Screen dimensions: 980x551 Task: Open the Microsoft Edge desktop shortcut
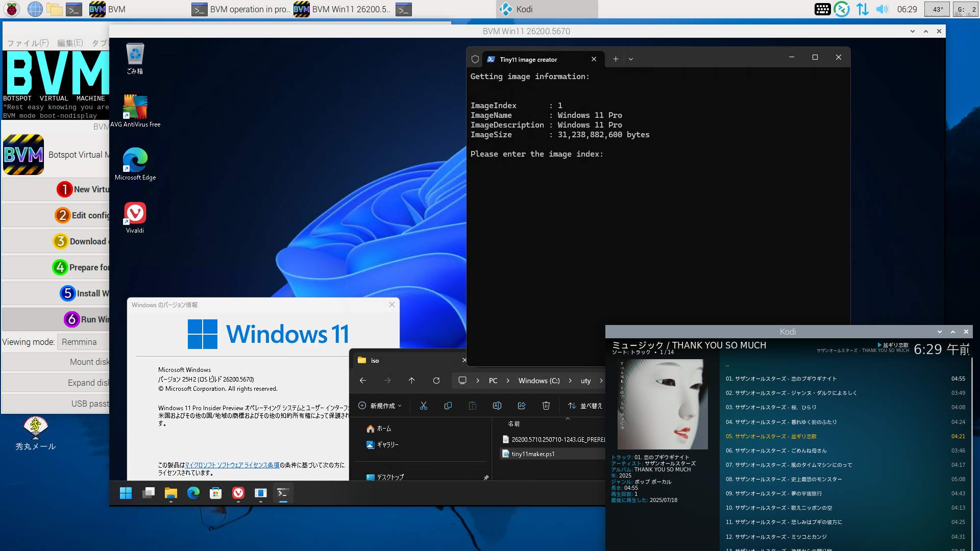[x=135, y=164]
